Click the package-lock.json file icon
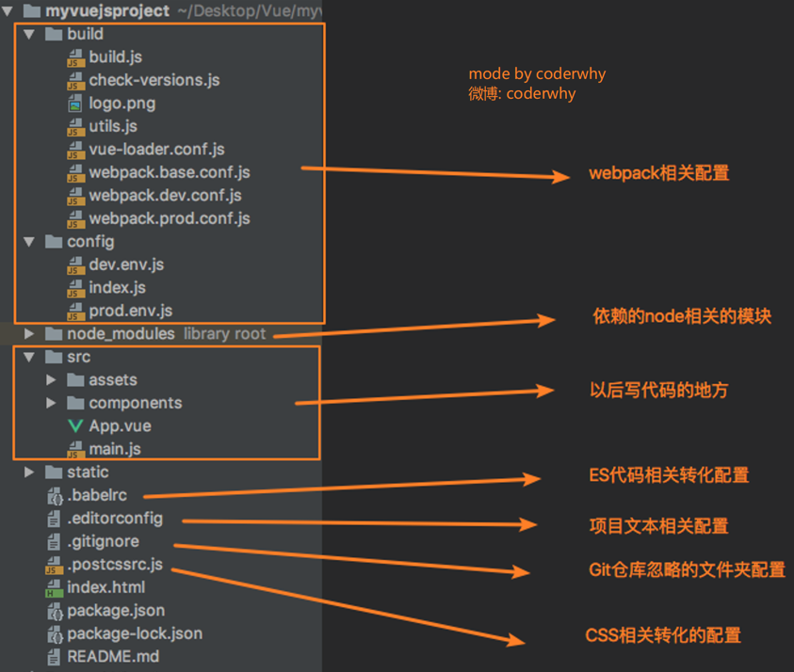This screenshot has height=672, width=794. point(55,634)
